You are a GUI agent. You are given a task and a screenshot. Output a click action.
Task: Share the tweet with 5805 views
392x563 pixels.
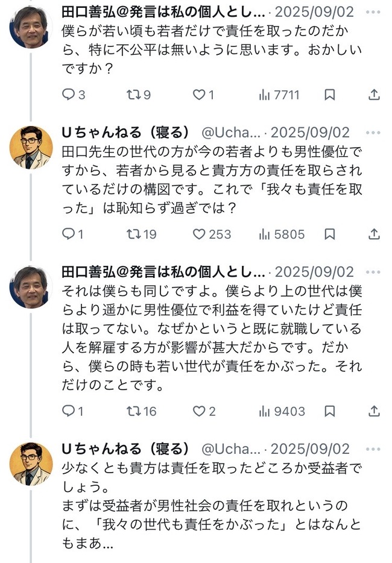(374, 234)
